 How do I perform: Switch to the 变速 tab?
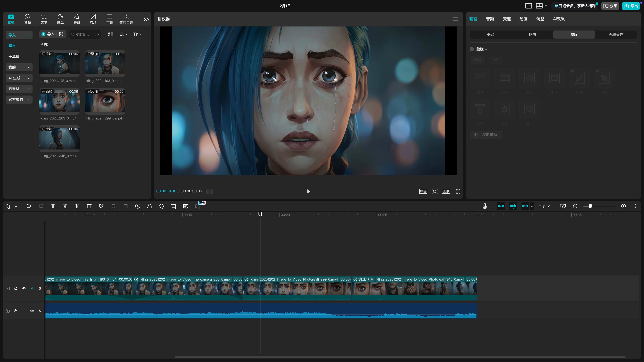(507, 19)
